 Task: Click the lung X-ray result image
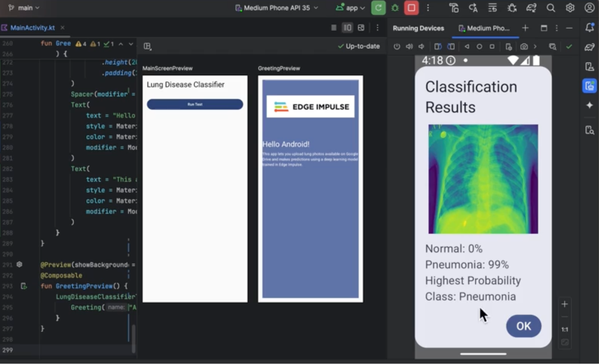coord(483,179)
